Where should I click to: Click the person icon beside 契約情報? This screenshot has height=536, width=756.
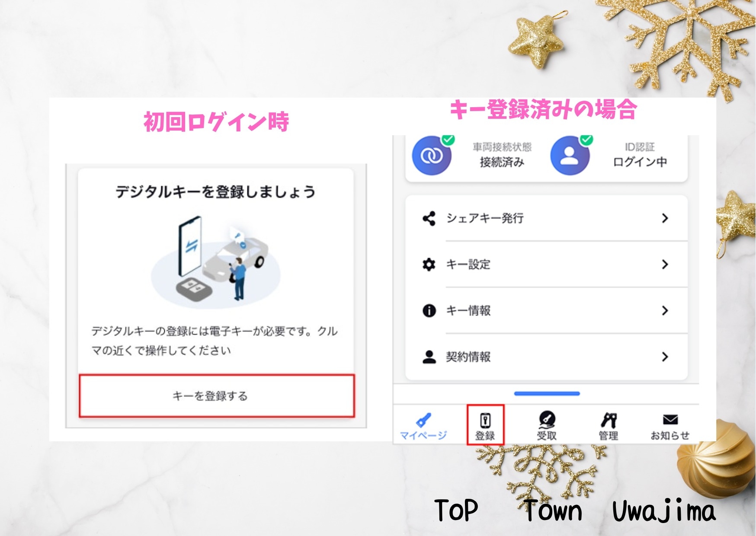coord(429,357)
